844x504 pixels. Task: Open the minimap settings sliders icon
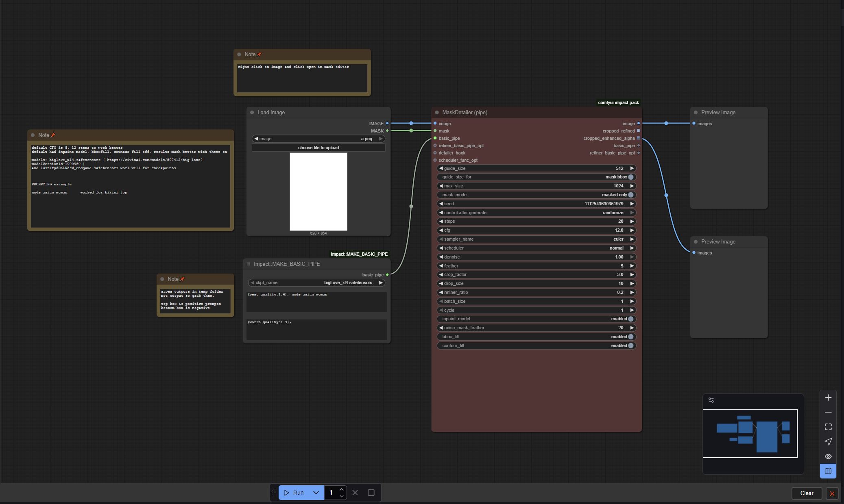point(711,400)
